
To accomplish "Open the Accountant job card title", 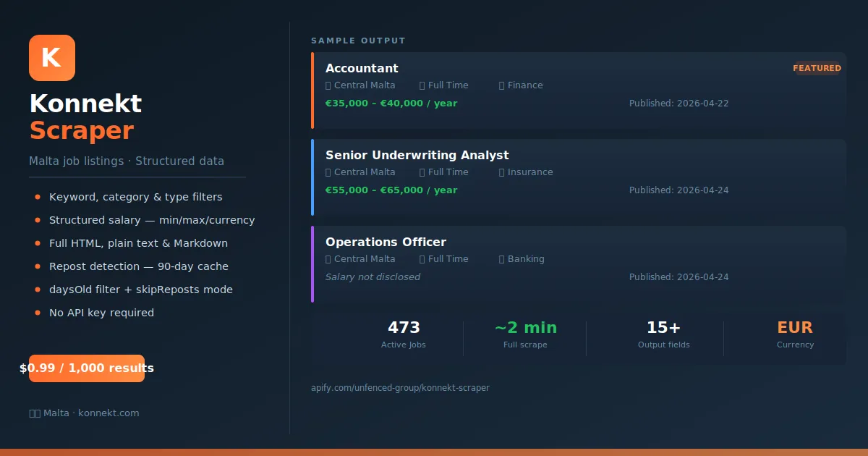I will pos(362,69).
